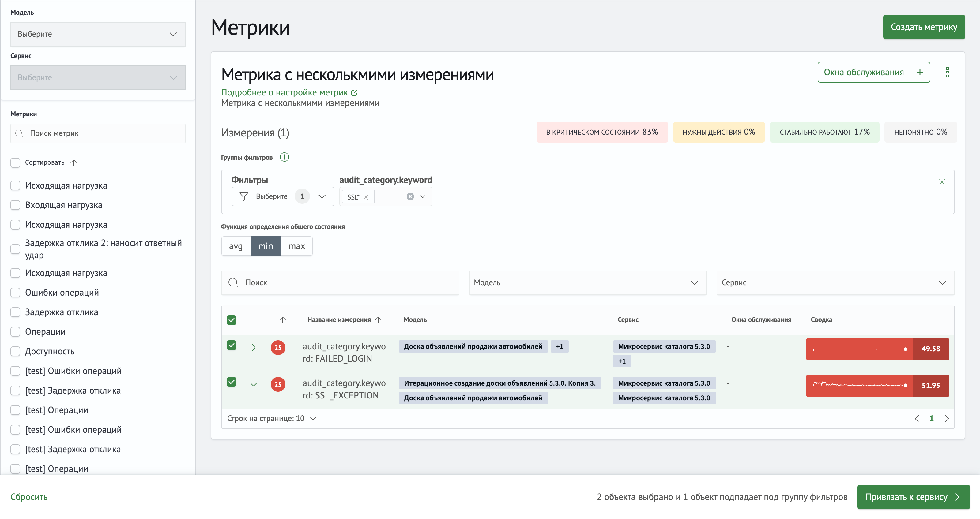Click the 51.95 summary sparkline bar
980x519 pixels.
(x=877, y=386)
